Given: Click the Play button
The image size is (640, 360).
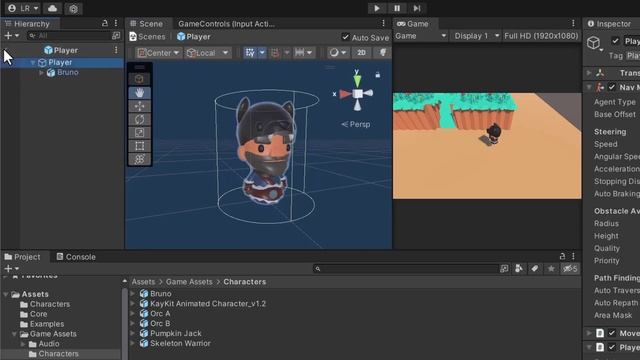Looking at the screenshot, I should tap(377, 8).
